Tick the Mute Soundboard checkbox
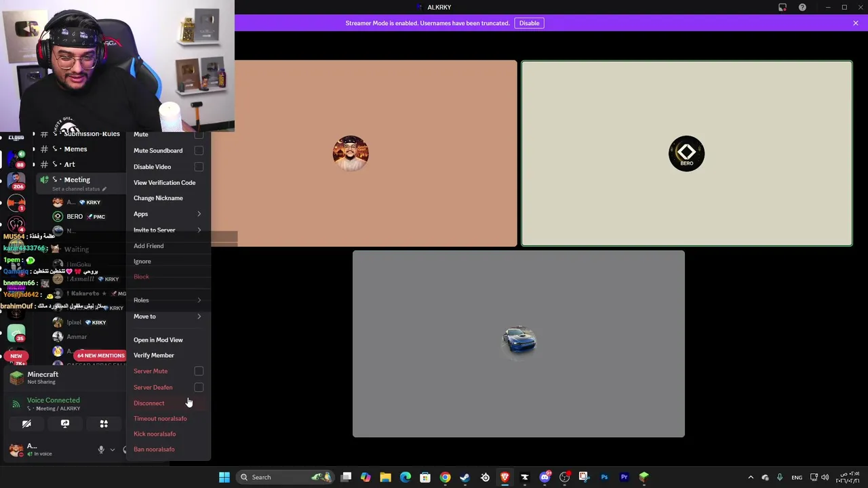Image resolution: width=868 pixels, height=488 pixels. [x=199, y=150]
